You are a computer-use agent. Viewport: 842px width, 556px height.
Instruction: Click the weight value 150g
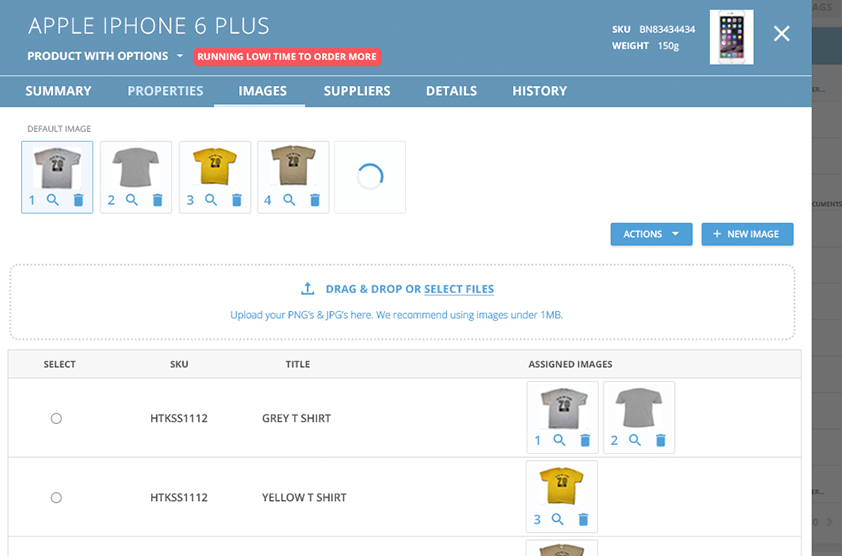(x=668, y=46)
